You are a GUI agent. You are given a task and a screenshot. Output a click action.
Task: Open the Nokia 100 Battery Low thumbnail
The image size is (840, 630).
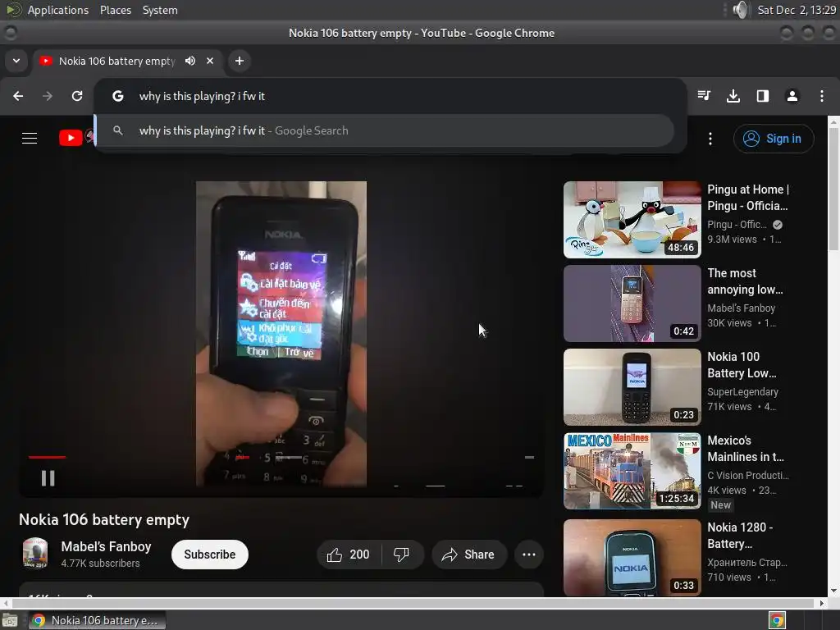[632, 387]
